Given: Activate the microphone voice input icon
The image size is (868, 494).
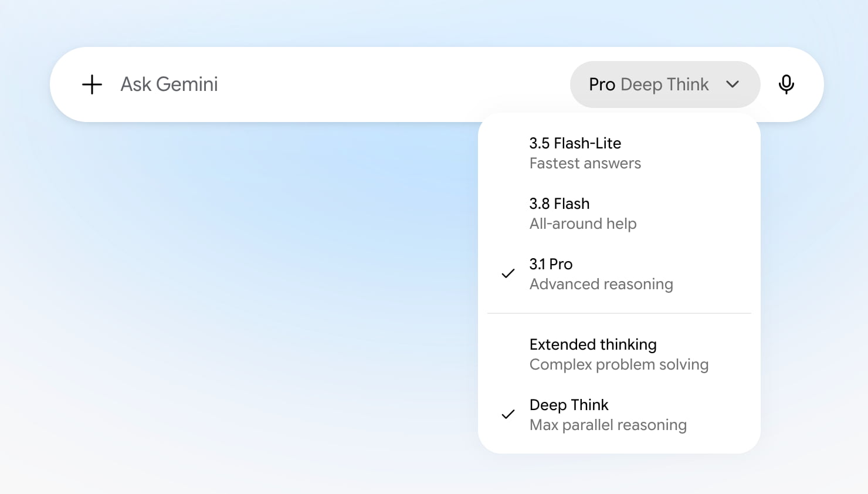Looking at the screenshot, I should tap(786, 84).
